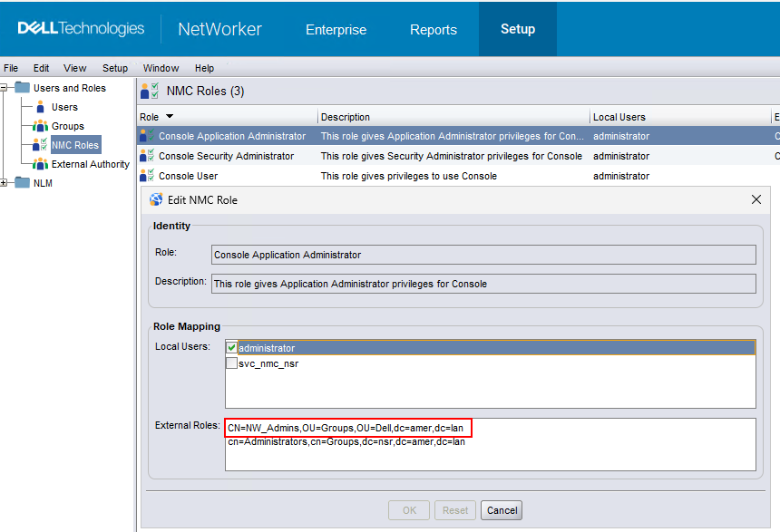Click the Identity group label

(171, 226)
